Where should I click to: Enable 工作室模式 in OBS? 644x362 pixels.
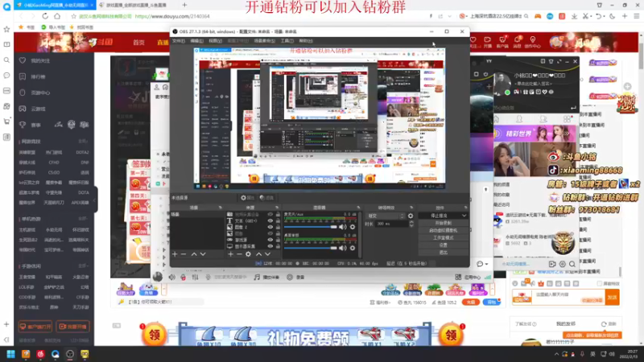click(444, 237)
